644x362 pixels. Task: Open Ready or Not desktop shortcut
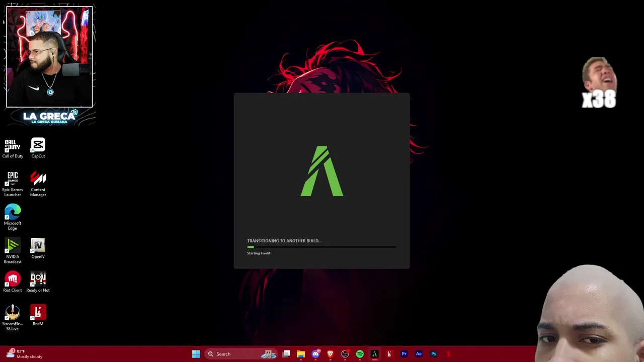pyautogui.click(x=38, y=282)
